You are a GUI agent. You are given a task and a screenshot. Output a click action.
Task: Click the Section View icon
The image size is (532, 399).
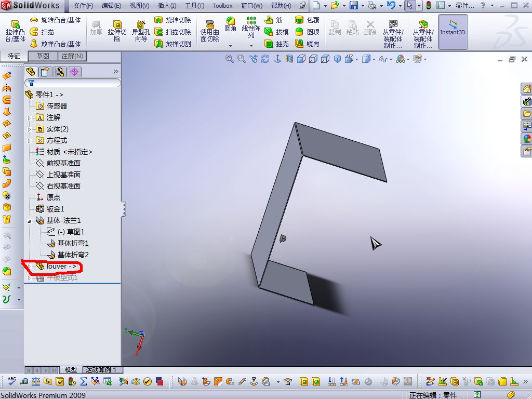[x=289, y=59]
